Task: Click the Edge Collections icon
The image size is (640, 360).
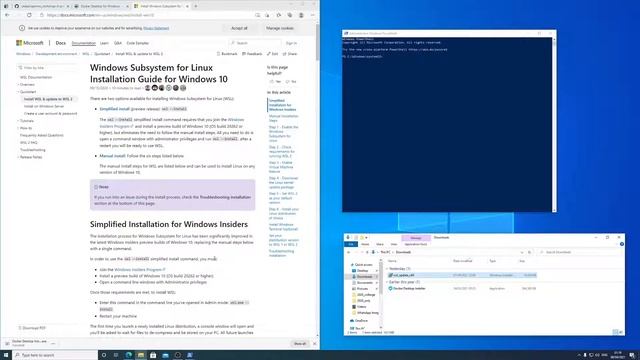Action: point(289,15)
